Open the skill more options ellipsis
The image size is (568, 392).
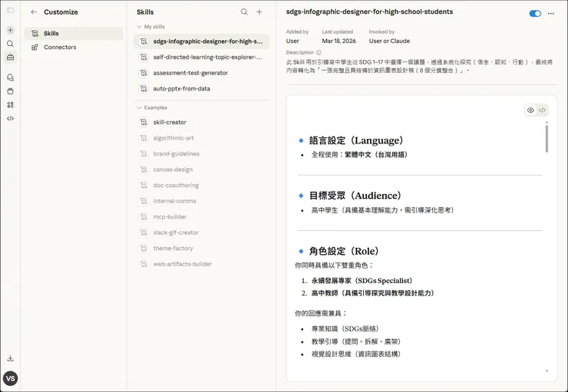coord(551,13)
